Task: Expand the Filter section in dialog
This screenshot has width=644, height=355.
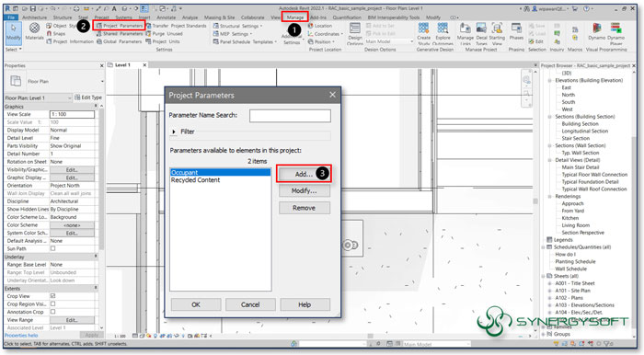Action: click(174, 132)
